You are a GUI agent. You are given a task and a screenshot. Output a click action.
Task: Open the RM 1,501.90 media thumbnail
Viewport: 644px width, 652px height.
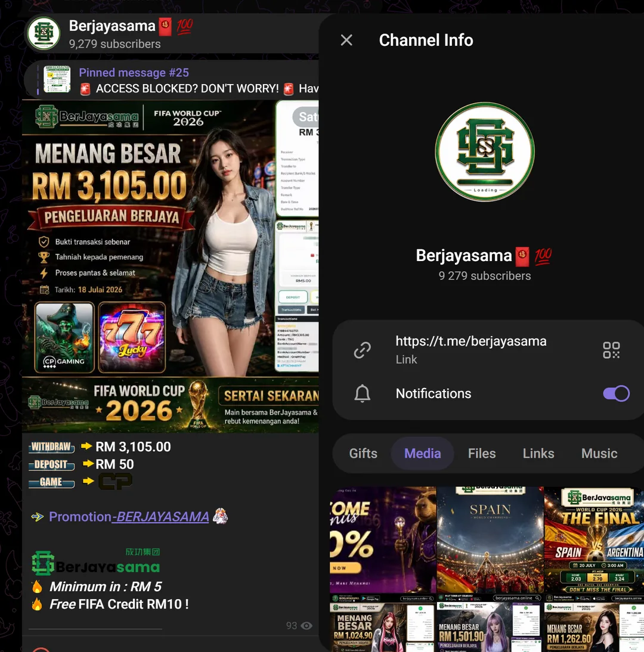(x=490, y=623)
